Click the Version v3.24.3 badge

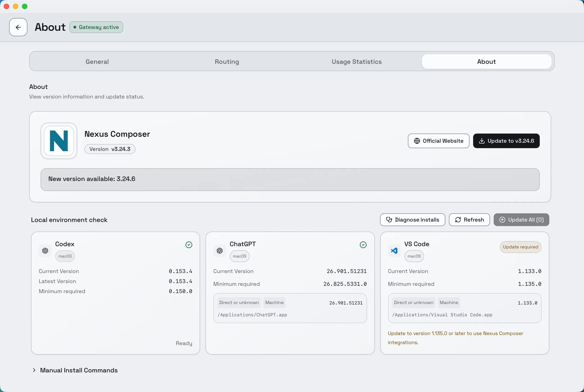(110, 149)
